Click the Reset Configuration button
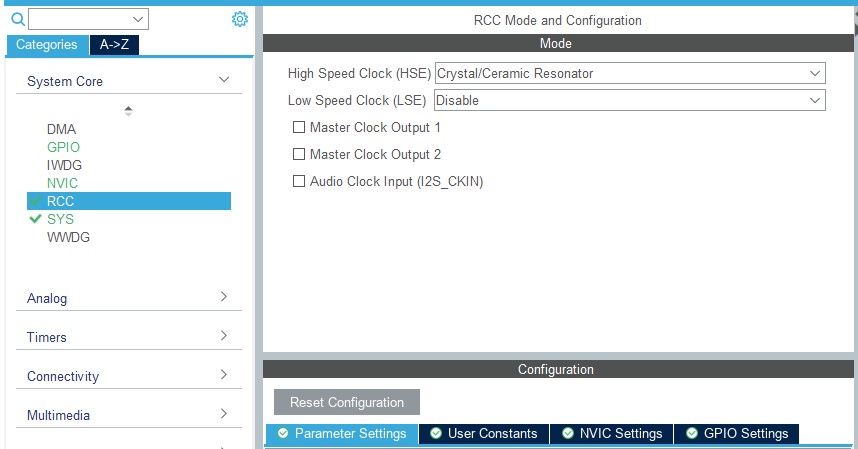The height and width of the screenshot is (449, 858). (x=347, y=402)
